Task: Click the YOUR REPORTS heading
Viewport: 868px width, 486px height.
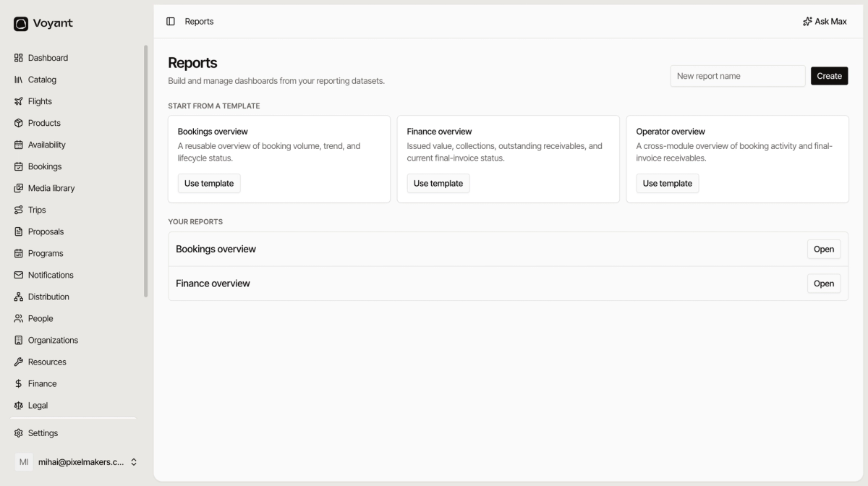Action: (195, 221)
